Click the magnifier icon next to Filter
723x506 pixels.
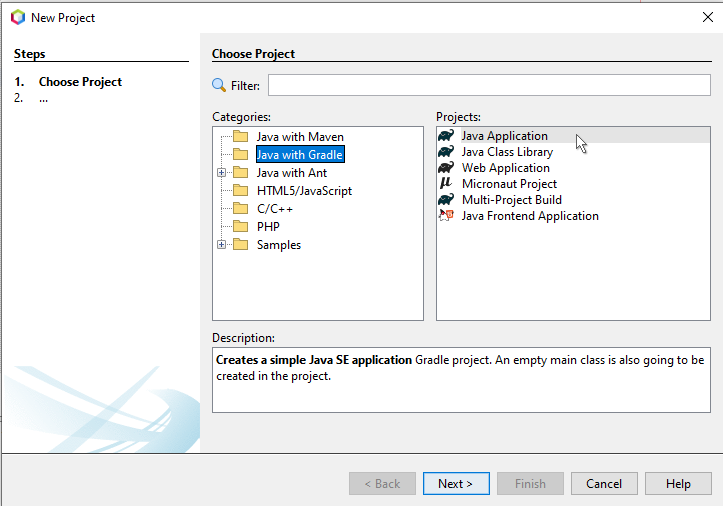tap(220, 86)
